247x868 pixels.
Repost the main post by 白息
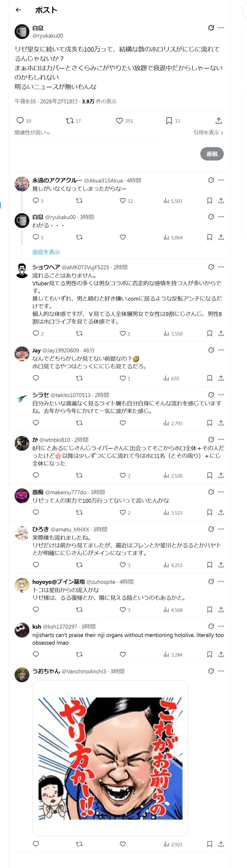[x=70, y=121]
